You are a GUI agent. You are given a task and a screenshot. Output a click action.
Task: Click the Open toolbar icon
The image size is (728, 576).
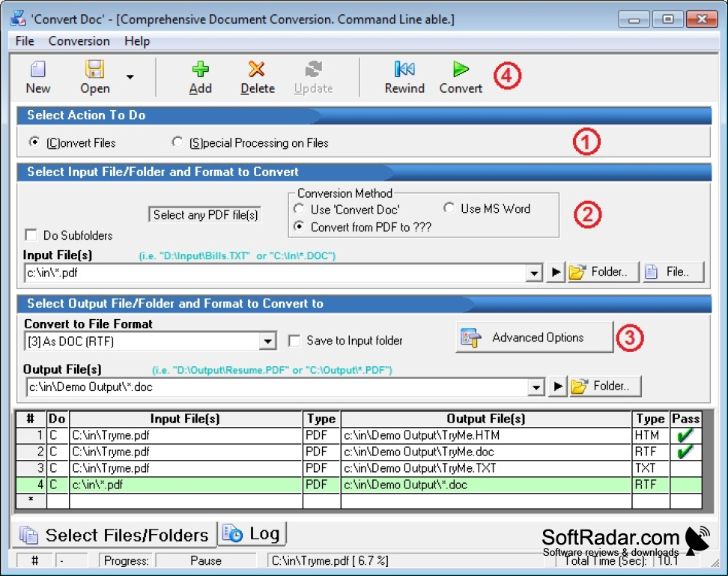94,69
